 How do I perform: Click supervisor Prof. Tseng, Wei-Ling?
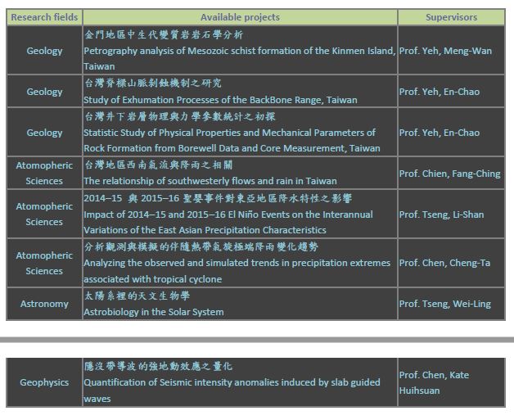pyautogui.click(x=444, y=304)
